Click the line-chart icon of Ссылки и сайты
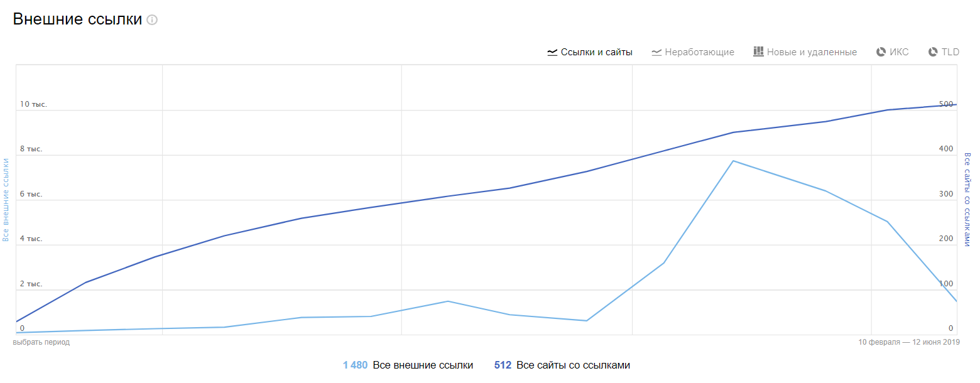The height and width of the screenshot is (383, 980). click(x=553, y=52)
